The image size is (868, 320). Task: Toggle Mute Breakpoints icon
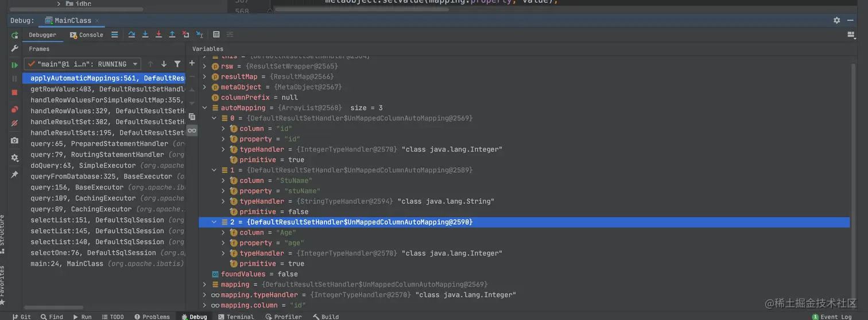click(x=15, y=123)
